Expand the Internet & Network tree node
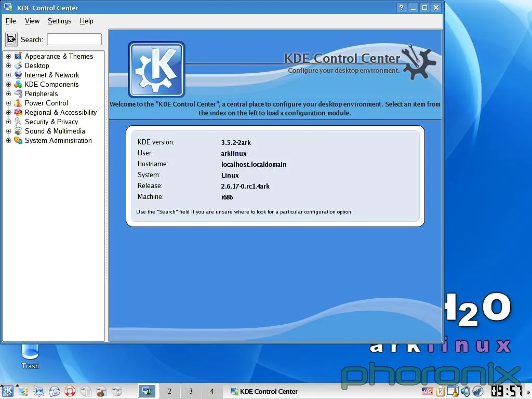Viewport: 532px width, 399px height. (8, 75)
